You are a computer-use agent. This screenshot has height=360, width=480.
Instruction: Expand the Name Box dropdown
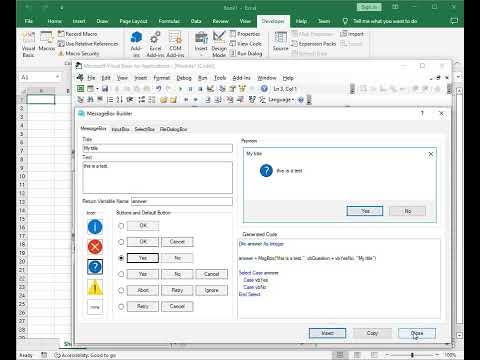coord(58,77)
